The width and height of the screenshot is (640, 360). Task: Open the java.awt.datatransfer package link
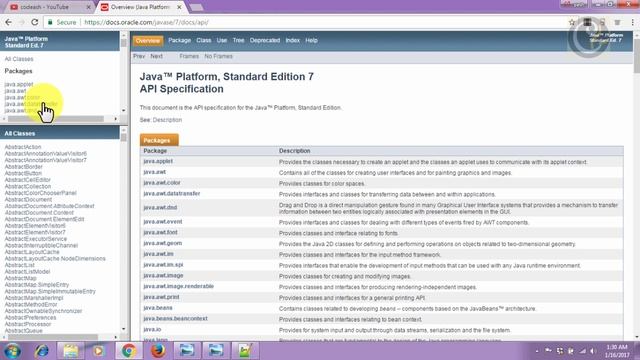coord(171,193)
